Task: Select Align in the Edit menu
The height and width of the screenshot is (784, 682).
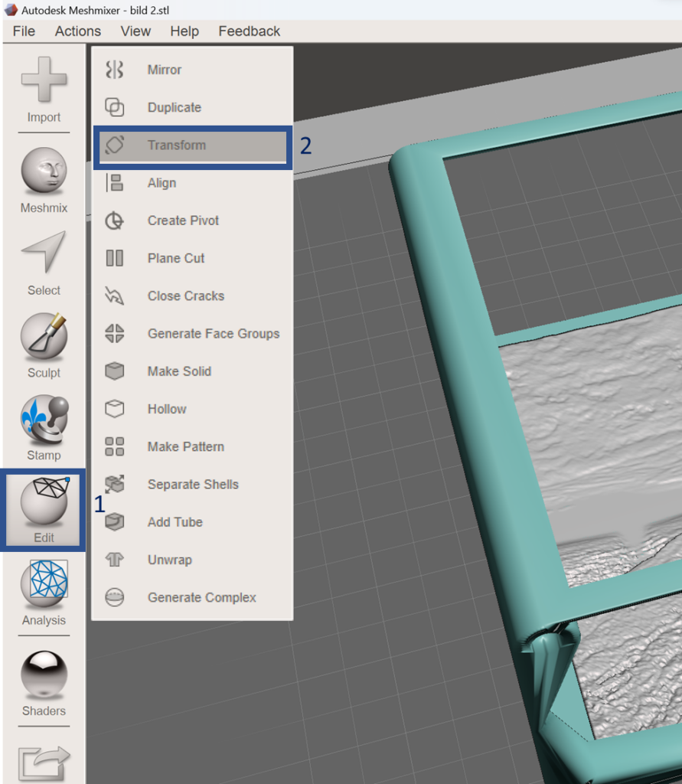Action: [192, 183]
